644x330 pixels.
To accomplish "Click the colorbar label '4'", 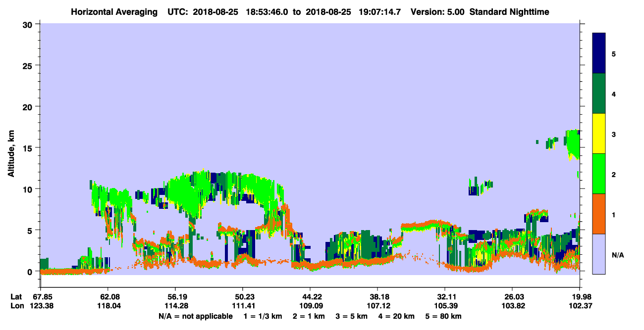I will point(614,94).
